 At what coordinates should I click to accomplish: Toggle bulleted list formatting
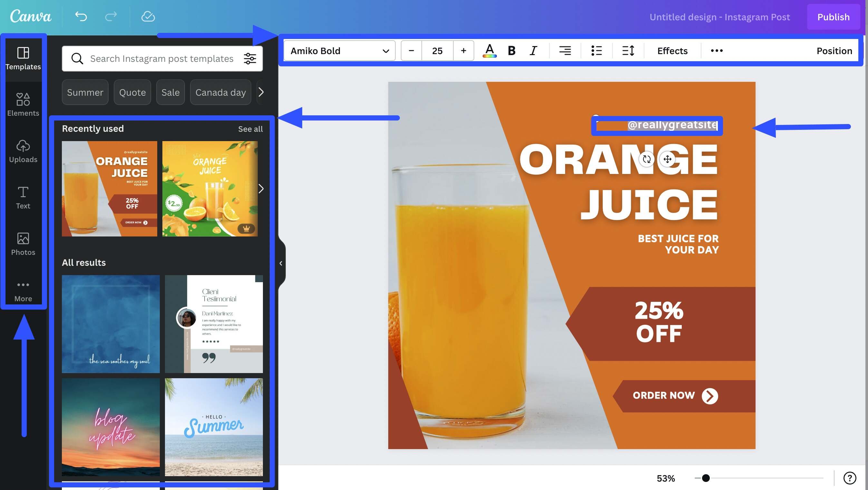[x=596, y=51]
